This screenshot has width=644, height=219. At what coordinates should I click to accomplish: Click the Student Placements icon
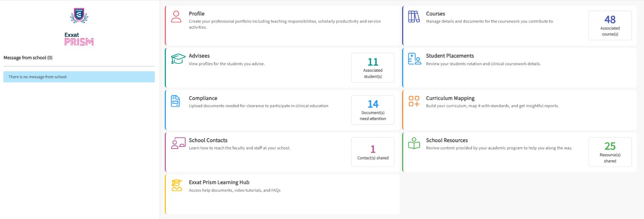point(414,59)
